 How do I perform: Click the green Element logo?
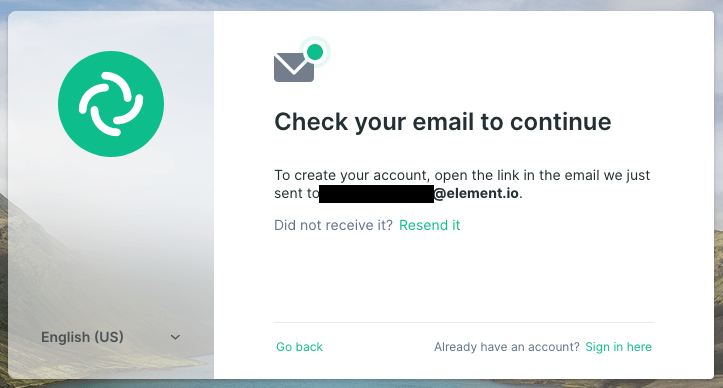coord(111,104)
